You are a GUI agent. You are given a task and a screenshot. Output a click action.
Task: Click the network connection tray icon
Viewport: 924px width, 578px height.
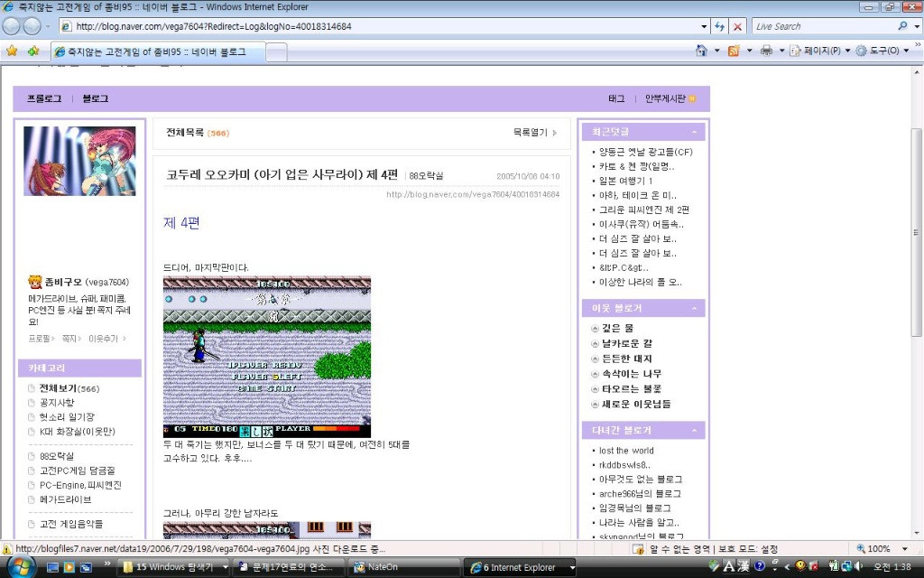846,567
